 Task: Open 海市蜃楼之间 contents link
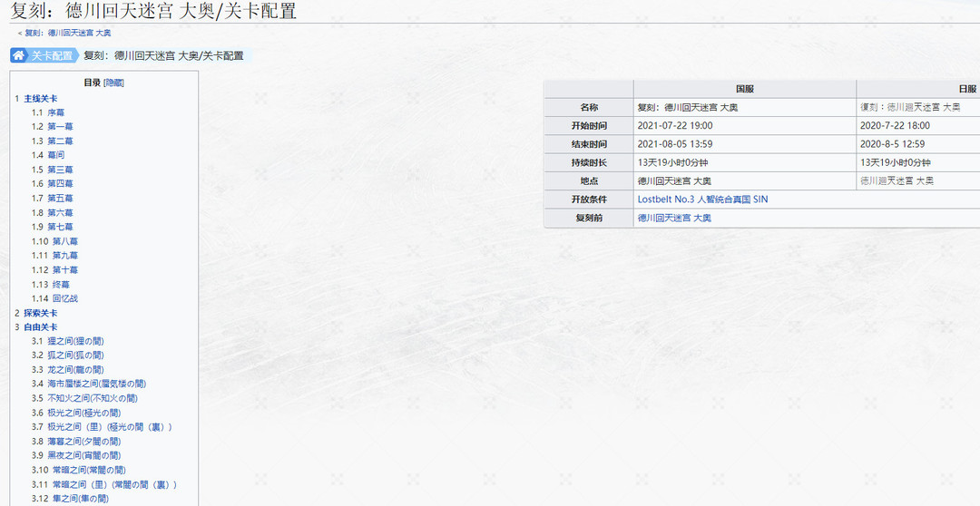click(x=96, y=384)
